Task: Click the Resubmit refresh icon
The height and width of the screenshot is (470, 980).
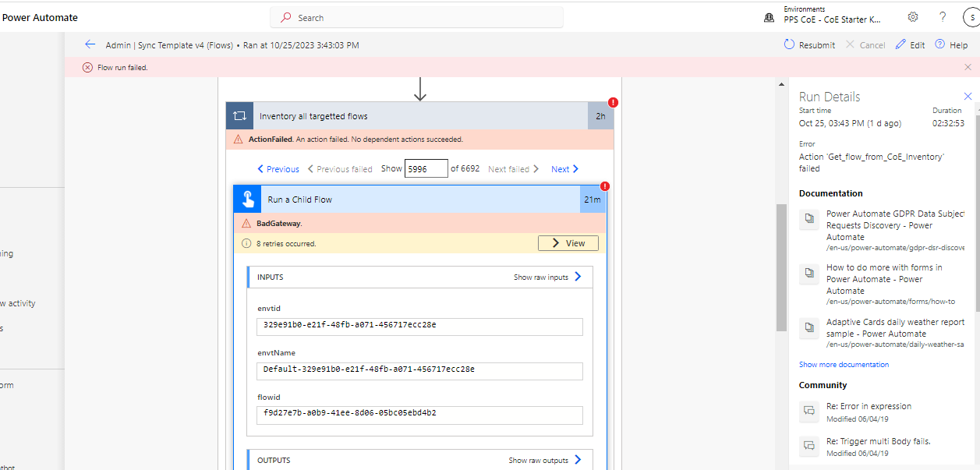Action: click(x=788, y=44)
